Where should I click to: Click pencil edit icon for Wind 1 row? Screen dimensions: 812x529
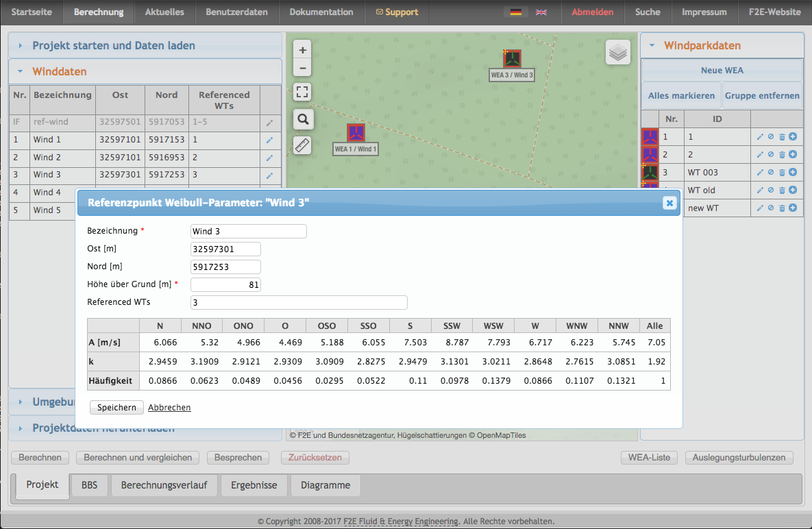pos(269,140)
